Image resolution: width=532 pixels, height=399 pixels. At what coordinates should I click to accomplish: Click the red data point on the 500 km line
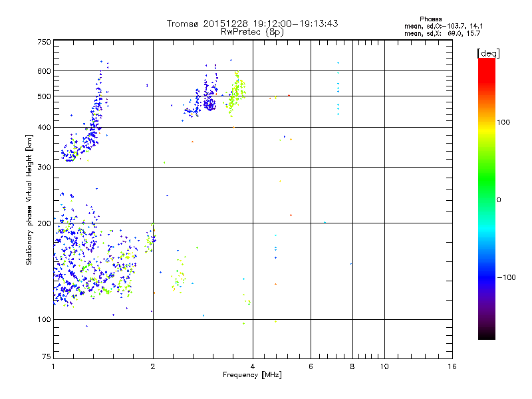coord(289,96)
